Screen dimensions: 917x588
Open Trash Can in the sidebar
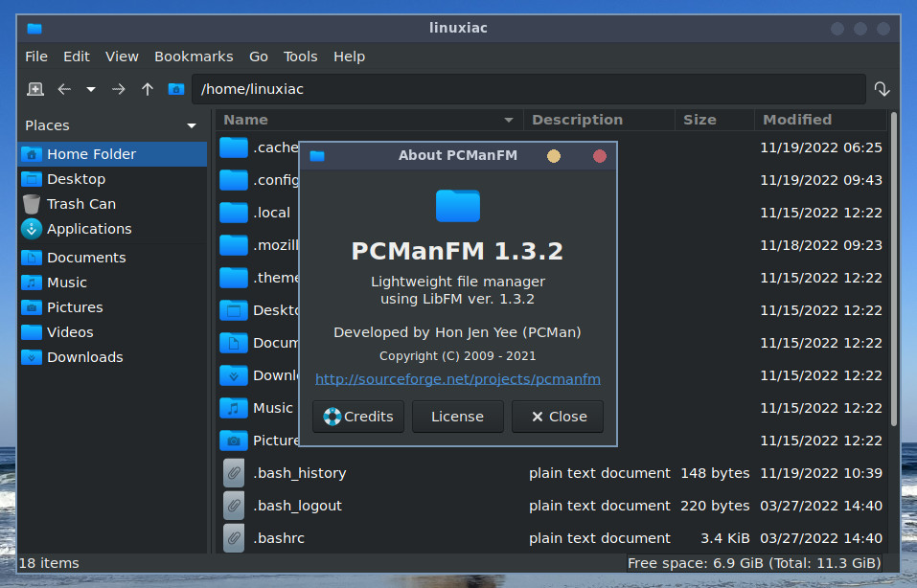pyautogui.click(x=112, y=204)
